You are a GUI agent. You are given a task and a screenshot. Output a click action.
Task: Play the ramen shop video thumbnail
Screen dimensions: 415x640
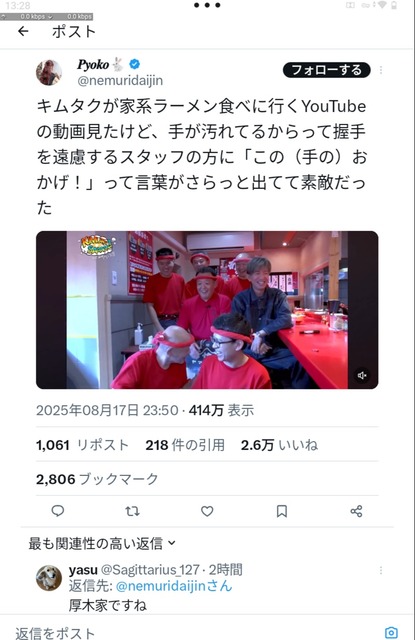tap(207, 310)
